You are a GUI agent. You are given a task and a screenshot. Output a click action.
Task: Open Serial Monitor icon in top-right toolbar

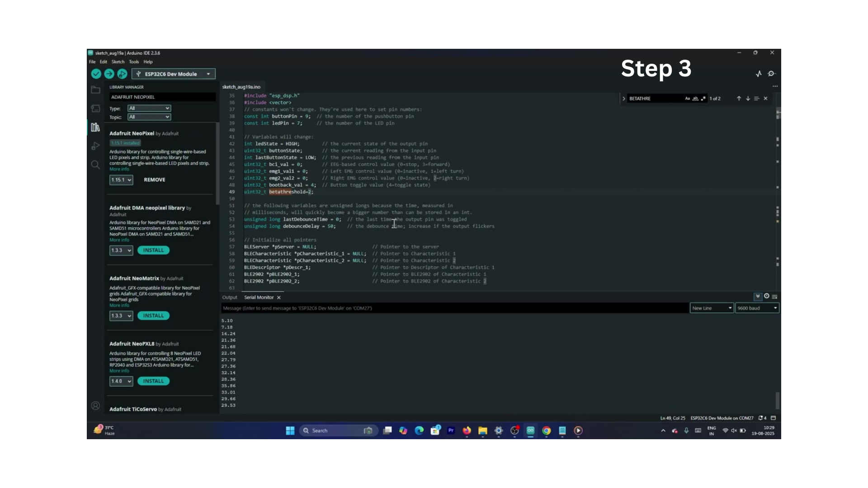772,74
